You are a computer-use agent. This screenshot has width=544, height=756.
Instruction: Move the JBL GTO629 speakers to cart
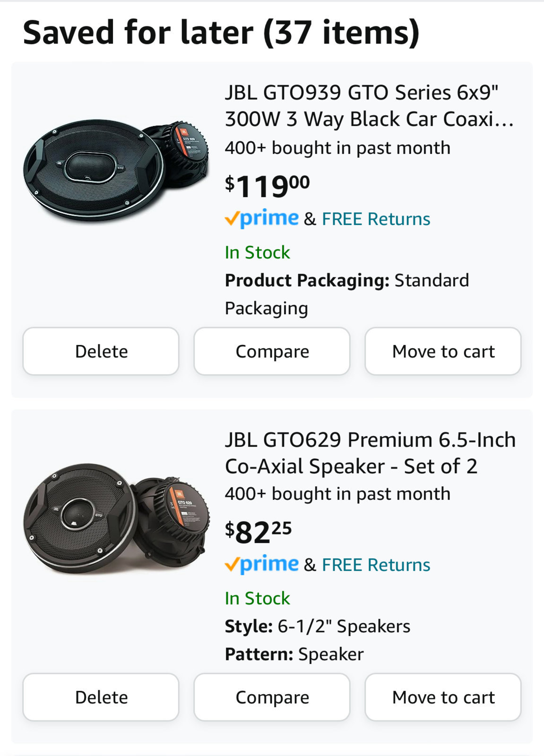point(443,697)
